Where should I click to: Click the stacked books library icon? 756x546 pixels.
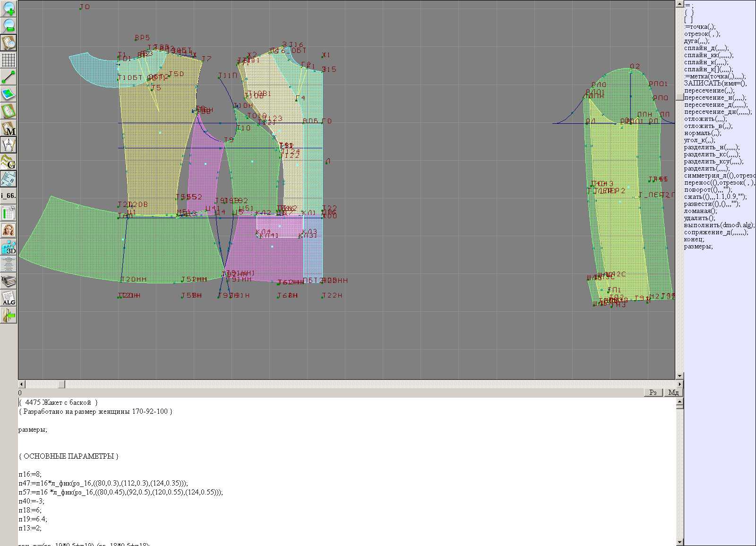pos(9,282)
